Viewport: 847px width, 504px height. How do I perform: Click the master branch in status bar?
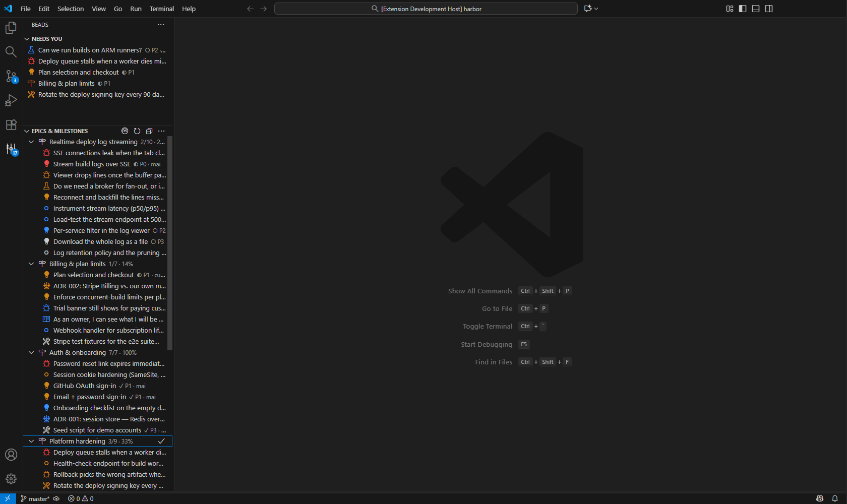coord(35,498)
